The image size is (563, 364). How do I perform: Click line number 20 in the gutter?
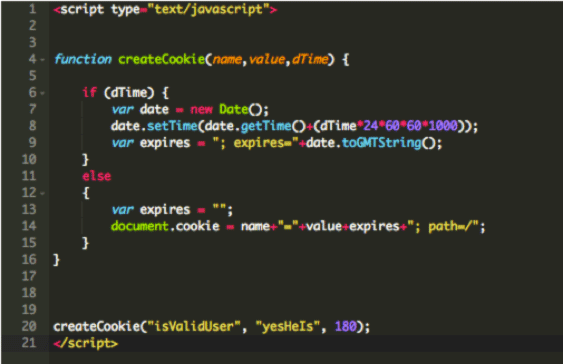pos(29,326)
